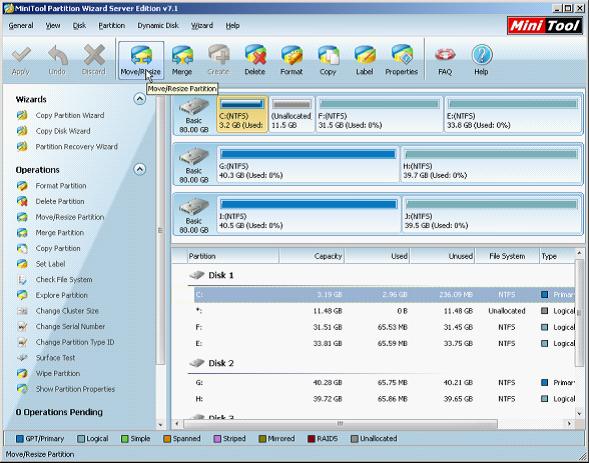Click the Undo toolbar icon
This screenshot has width=589, height=463.
click(57, 61)
